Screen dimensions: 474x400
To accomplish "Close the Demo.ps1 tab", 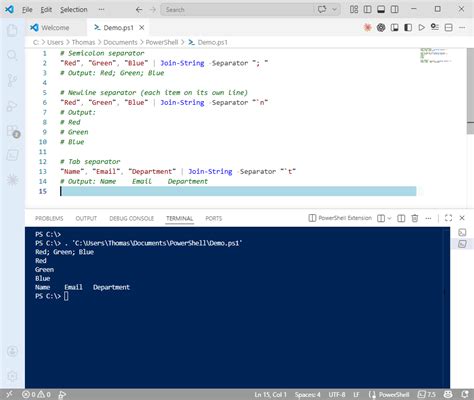I will click(142, 28).
